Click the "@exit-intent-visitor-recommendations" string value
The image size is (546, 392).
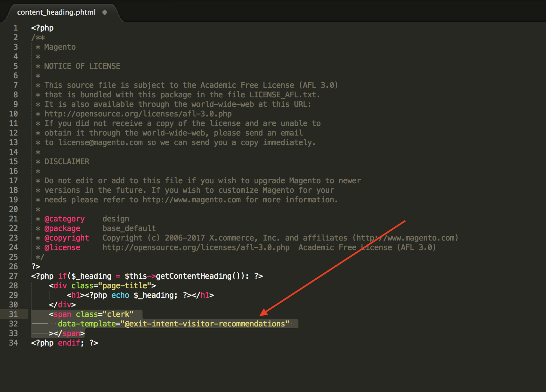click(x=205, y=324)
